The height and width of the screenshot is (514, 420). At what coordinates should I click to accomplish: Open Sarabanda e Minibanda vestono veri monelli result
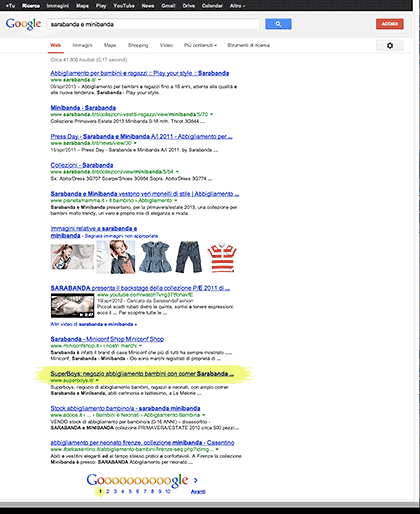coord(145,194)
